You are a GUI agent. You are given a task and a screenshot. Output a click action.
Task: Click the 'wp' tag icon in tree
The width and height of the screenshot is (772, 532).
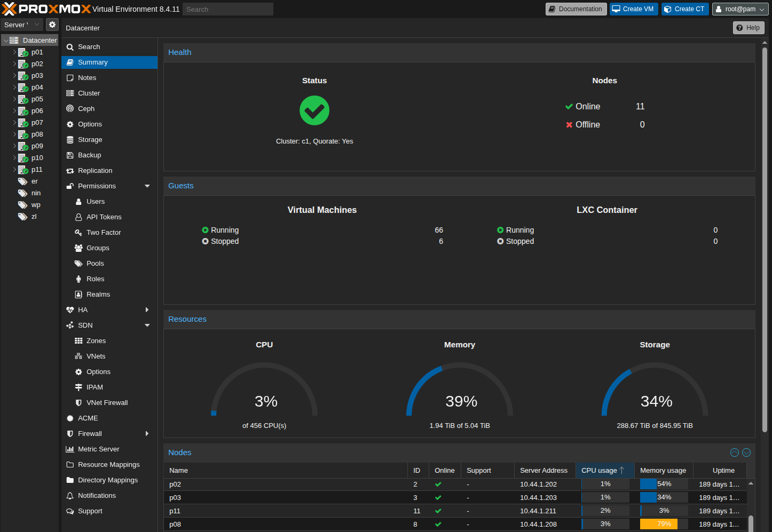click(x=23, y=205)
